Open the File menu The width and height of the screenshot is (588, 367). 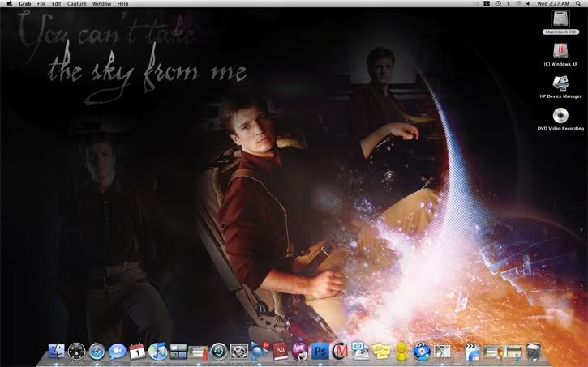click(41, 4)
